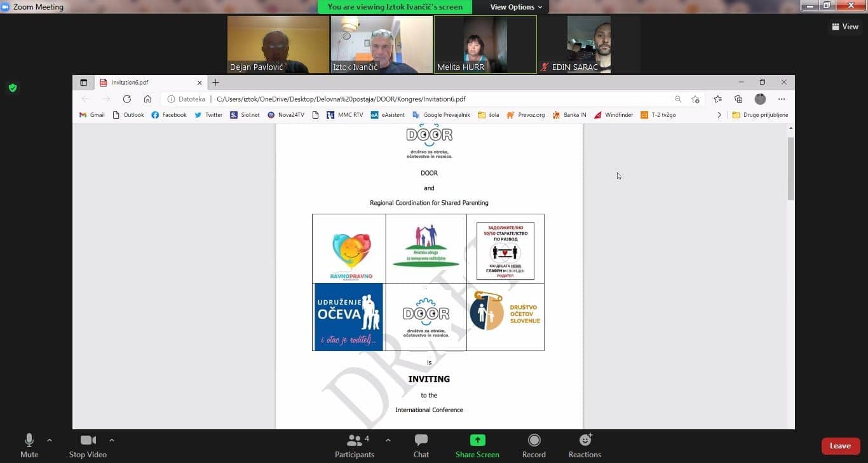
Task: Open the Favorites list icon
Action: [718, 99]
